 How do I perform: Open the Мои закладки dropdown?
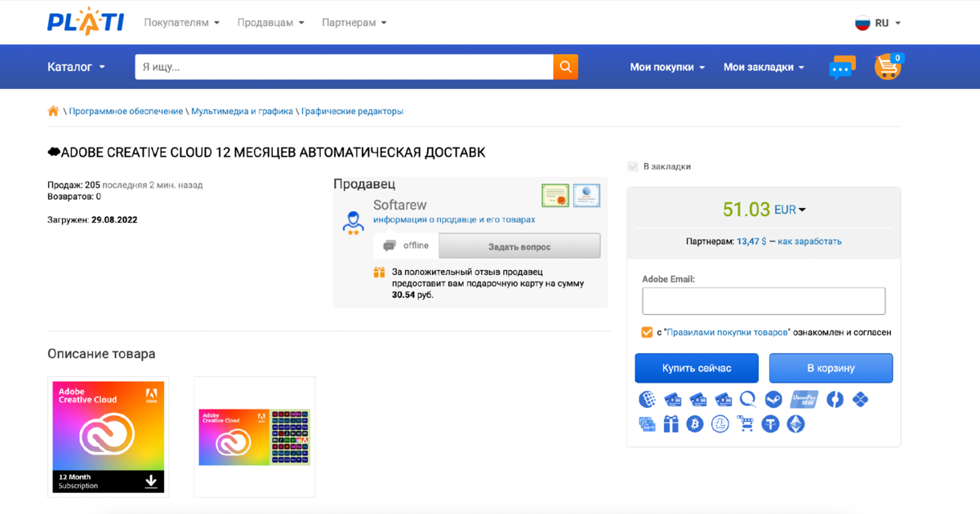click(x=764, y=67)
